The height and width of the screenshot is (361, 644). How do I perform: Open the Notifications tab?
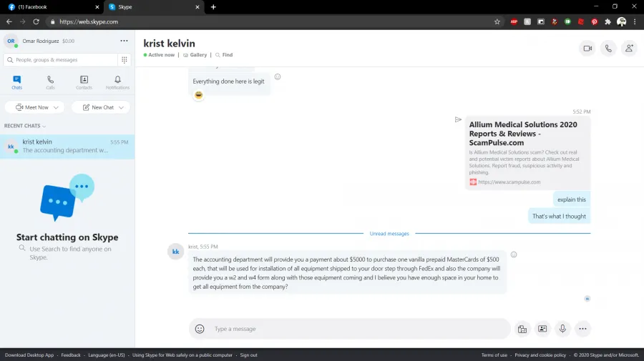pyautogui.click(x=117, y=82)
